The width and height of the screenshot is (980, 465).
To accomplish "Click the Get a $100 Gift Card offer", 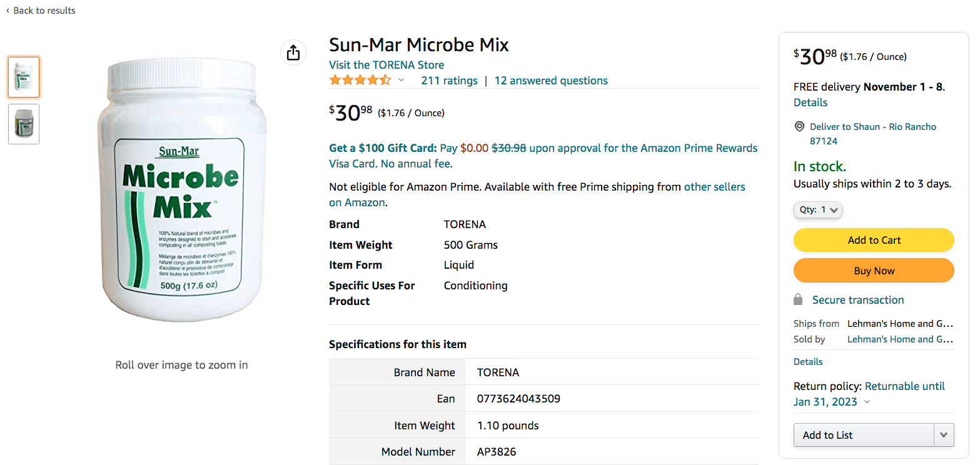I will [x=383, y=148].
